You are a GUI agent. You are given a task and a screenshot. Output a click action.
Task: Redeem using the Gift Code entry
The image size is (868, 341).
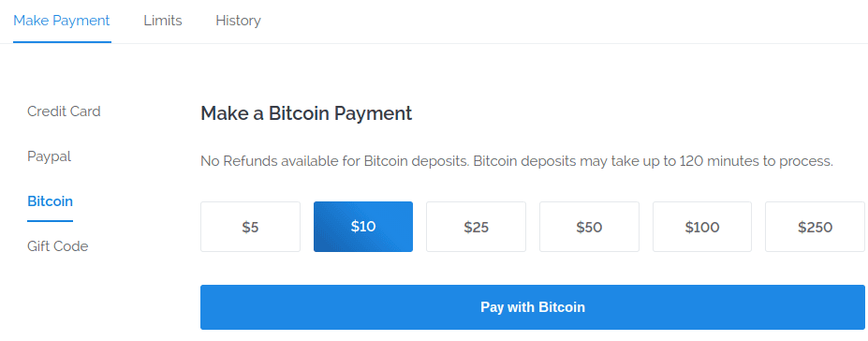click(57, 245)
